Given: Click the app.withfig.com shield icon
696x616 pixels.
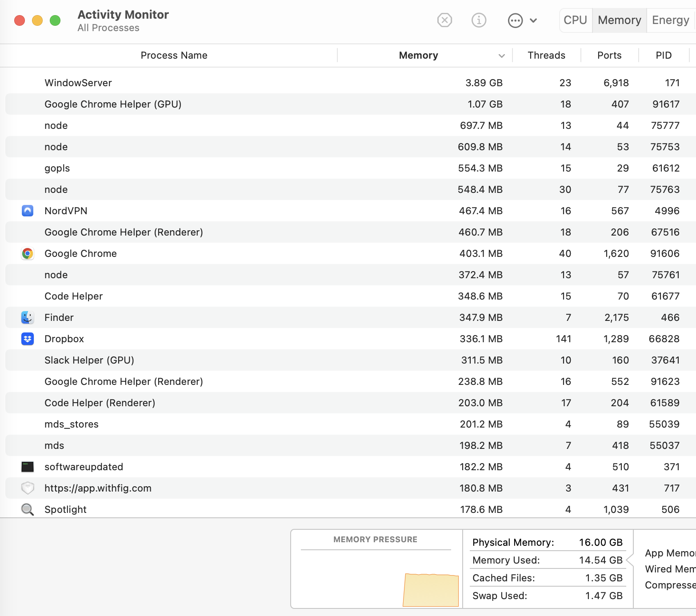Looking at the screenshot, I should click(x=28, y=488).
